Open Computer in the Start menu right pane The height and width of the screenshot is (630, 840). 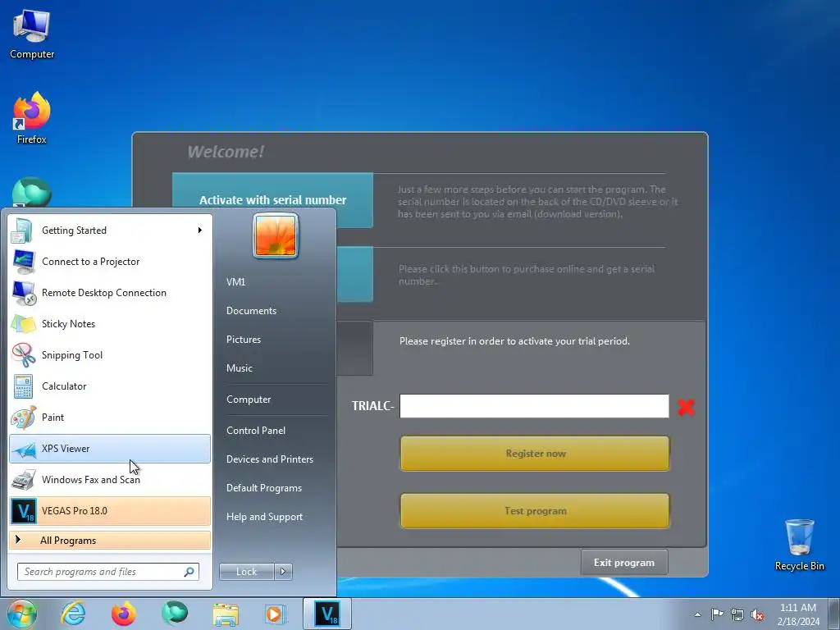249,399
